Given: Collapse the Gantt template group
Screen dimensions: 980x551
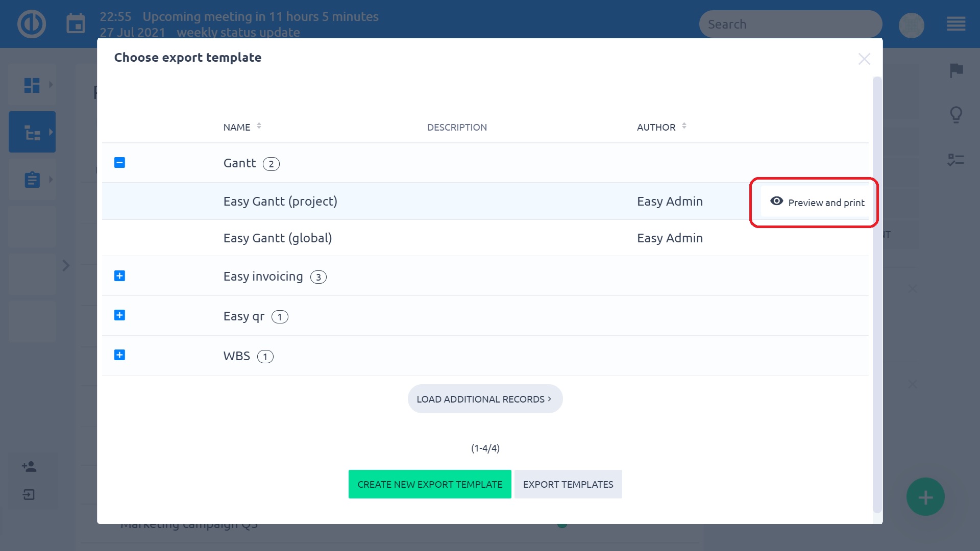Looking at the screenshot, I should click(x=119, y=163).
